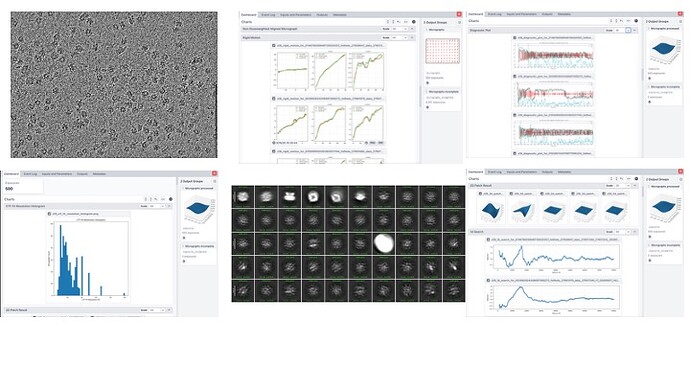Open Micrographs processed surface thumbnail in CTF histogram window

click(198, 209)
